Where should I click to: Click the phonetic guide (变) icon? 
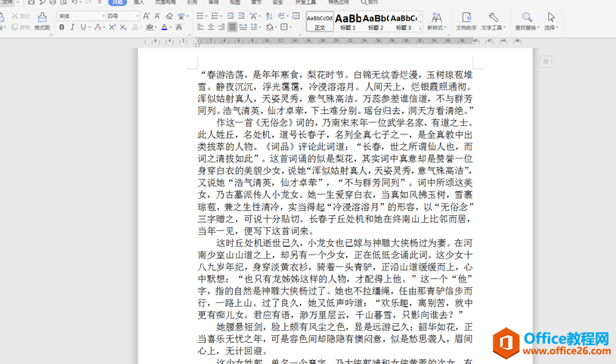click(x=181, y=16)
